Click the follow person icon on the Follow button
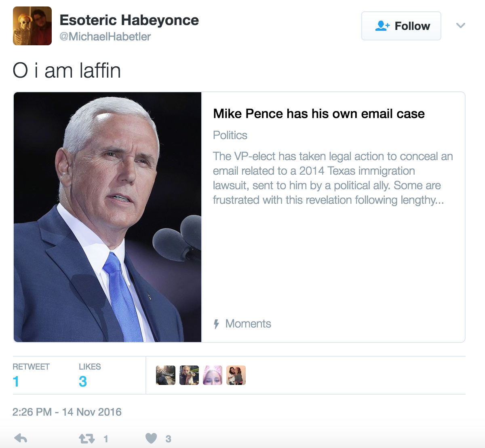Screen dimensions: 485x448 (x=382, y=25)
